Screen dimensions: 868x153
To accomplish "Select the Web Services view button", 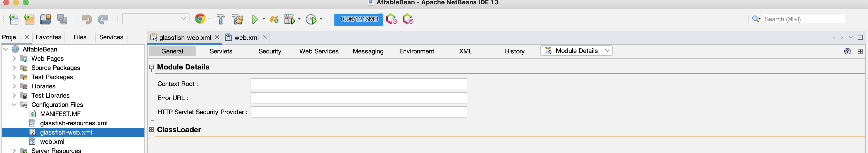I will tap(319, 51).
